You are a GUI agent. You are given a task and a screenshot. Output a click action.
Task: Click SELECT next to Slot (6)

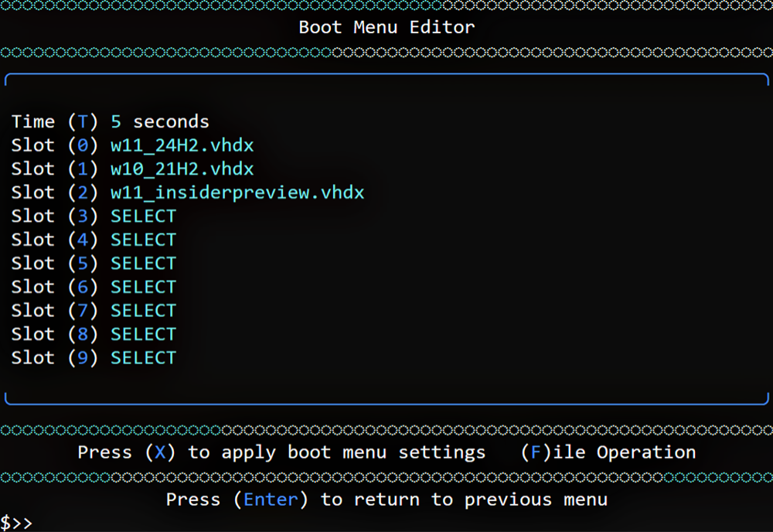click(143, 287)
